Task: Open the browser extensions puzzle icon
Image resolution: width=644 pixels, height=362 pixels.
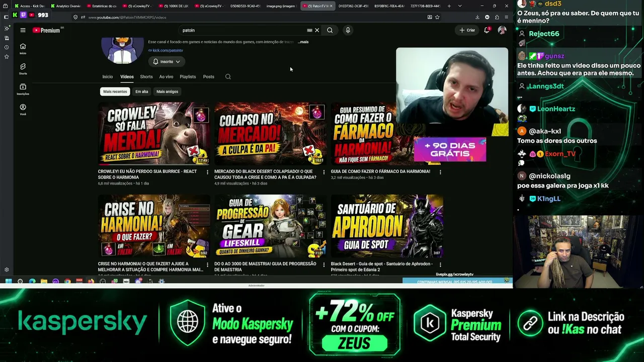Action: (497, 17)
